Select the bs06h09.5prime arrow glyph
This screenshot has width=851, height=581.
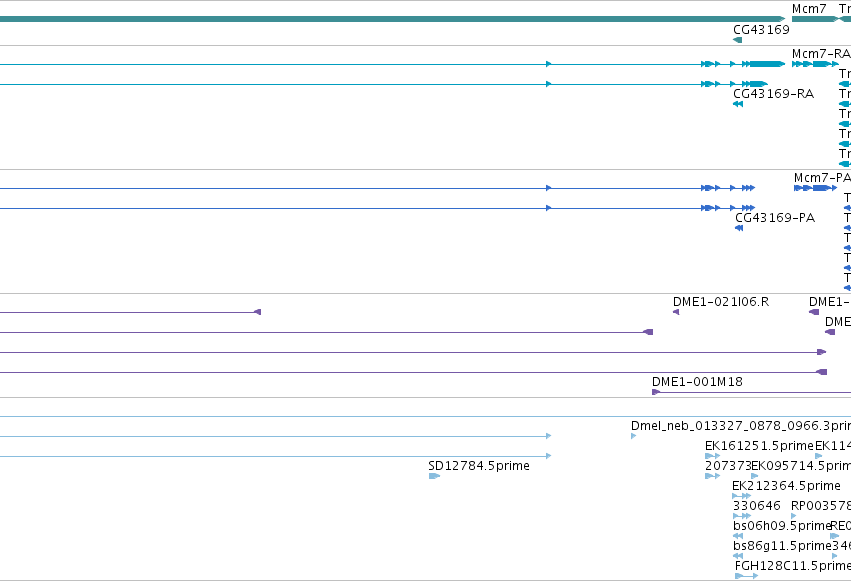pyautogui.click(x=738, y=536)
